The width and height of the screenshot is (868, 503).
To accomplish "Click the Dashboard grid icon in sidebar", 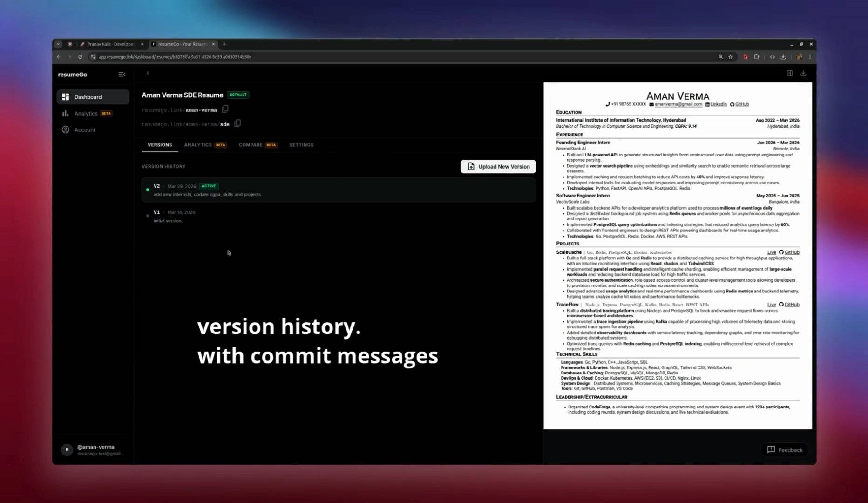I will pyautogui.click(x=66, y=97).
